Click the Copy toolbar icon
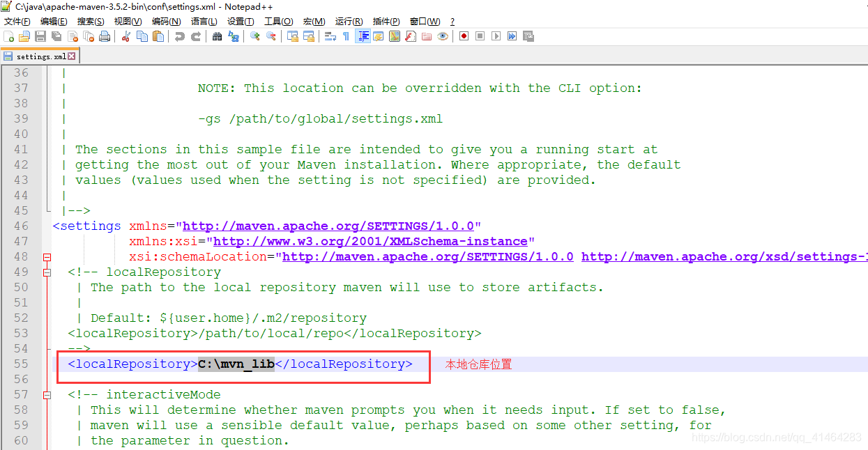Viewport: 868px width, 450px height. coord(142,36)
